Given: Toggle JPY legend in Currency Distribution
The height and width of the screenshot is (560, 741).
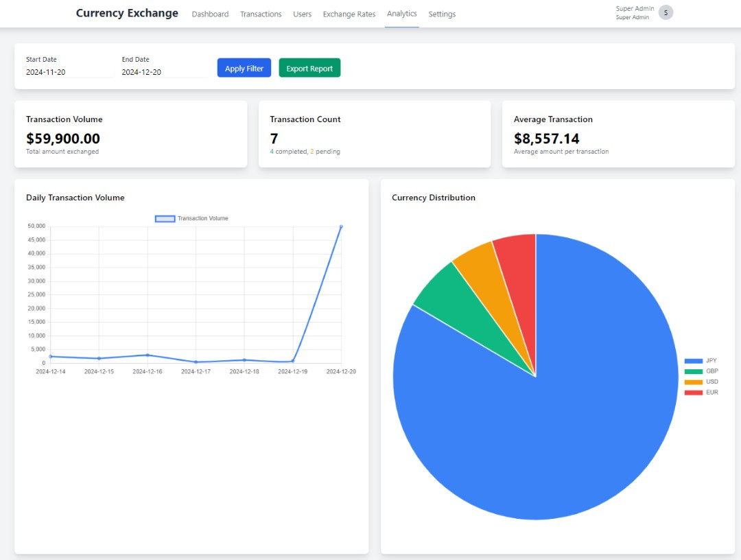Looking at the screenshot, I should coord(701,361).
